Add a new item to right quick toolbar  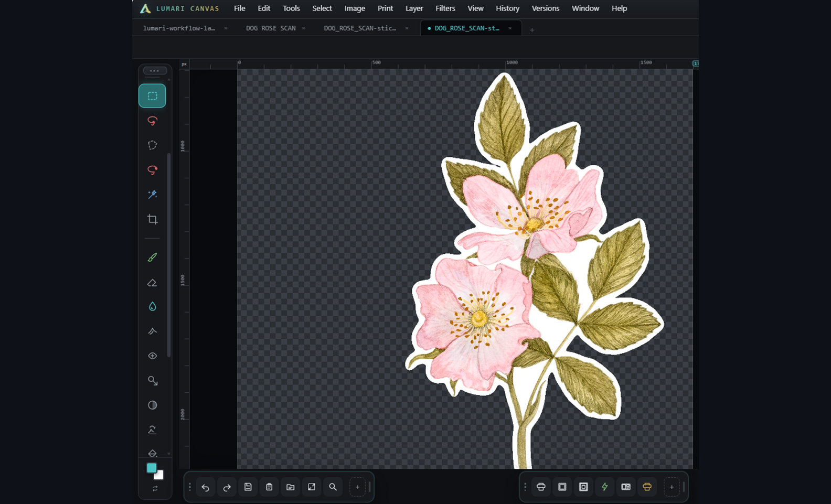tap(672, 487)
